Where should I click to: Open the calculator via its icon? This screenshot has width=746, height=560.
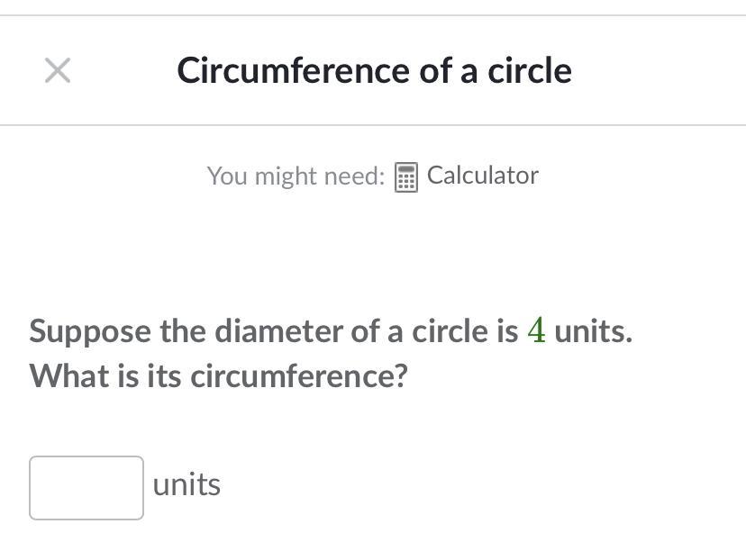tap(406, 176)
